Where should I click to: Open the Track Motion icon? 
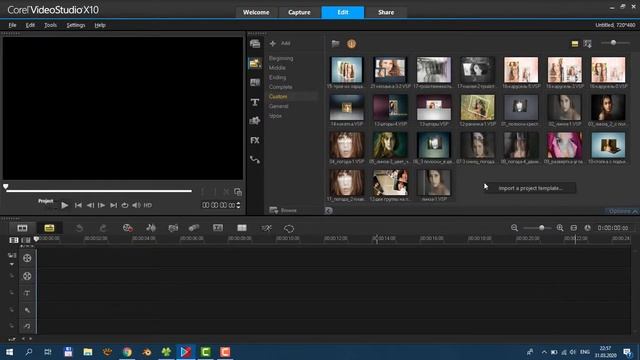click(x=194, y=228)
